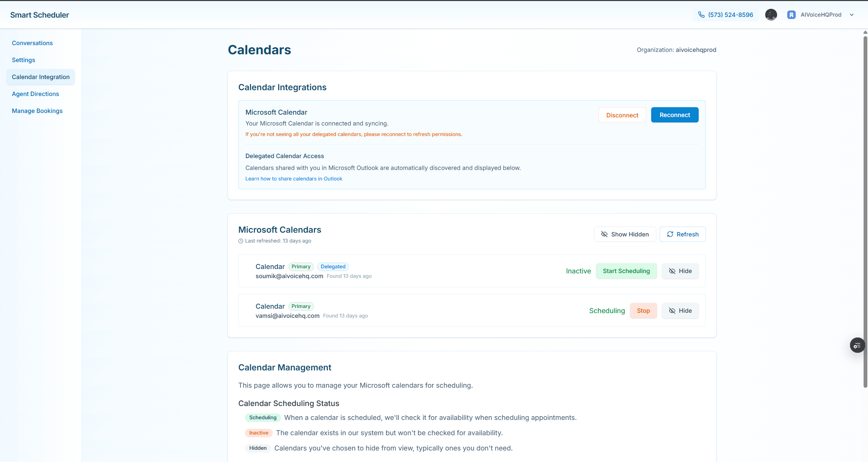
Task: Go to Manage Bookings
Action: (x=37, y=111)
